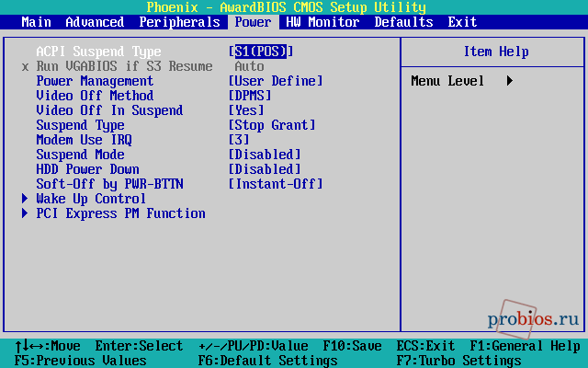Screen dimensions: 588x368
Task: Change HDD Power Down's Disabled value
Action: tap(265, 169)
